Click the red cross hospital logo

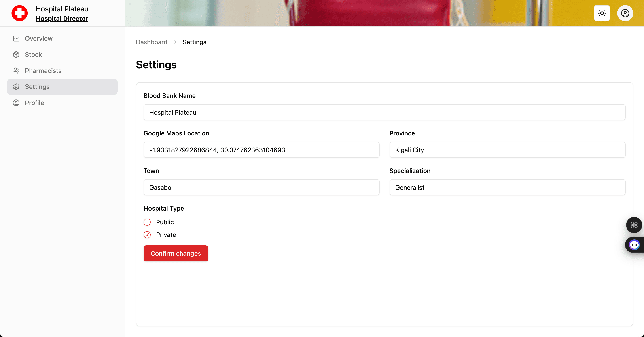point(19,13)
